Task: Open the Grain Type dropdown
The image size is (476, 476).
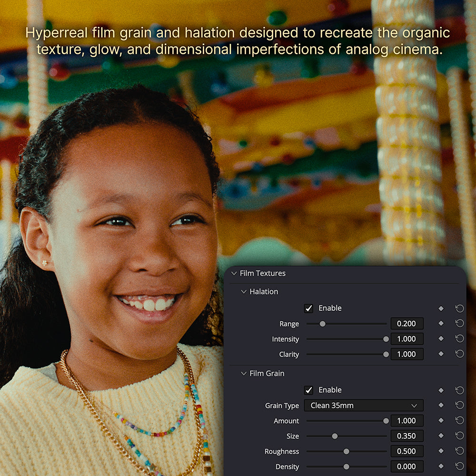Action: point(364,406)
